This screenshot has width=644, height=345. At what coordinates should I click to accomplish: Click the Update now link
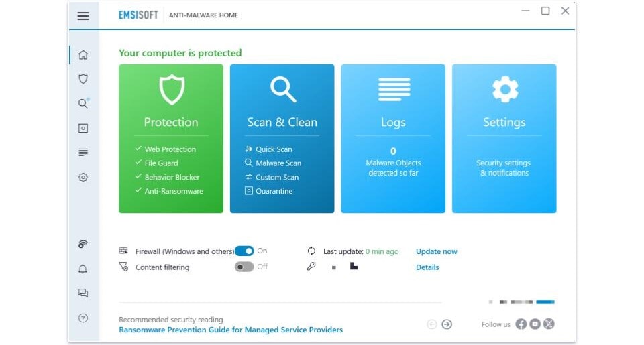(437, 251)
